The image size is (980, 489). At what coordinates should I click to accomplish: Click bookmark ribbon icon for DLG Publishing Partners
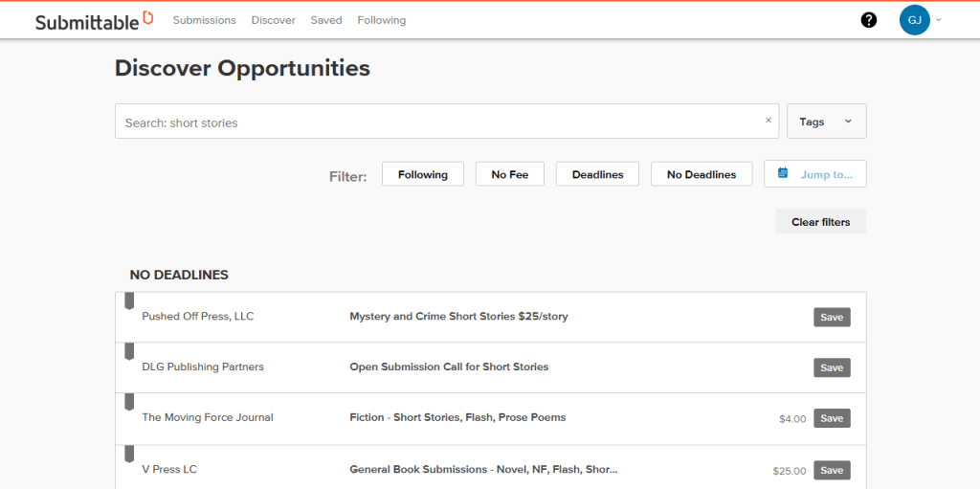click(129, 351)
